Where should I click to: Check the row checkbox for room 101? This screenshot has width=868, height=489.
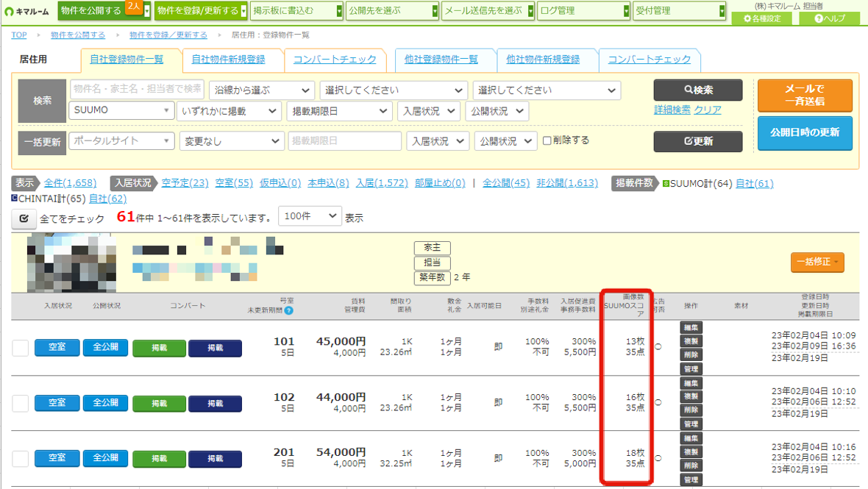[21, 348]
